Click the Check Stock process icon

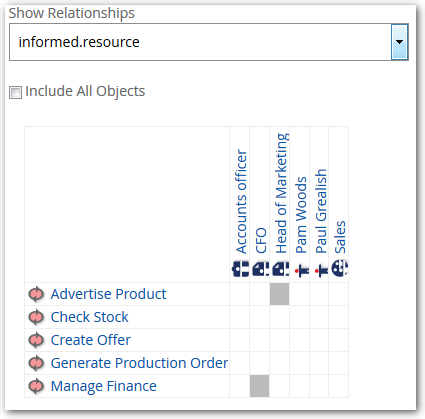(36, 317)
